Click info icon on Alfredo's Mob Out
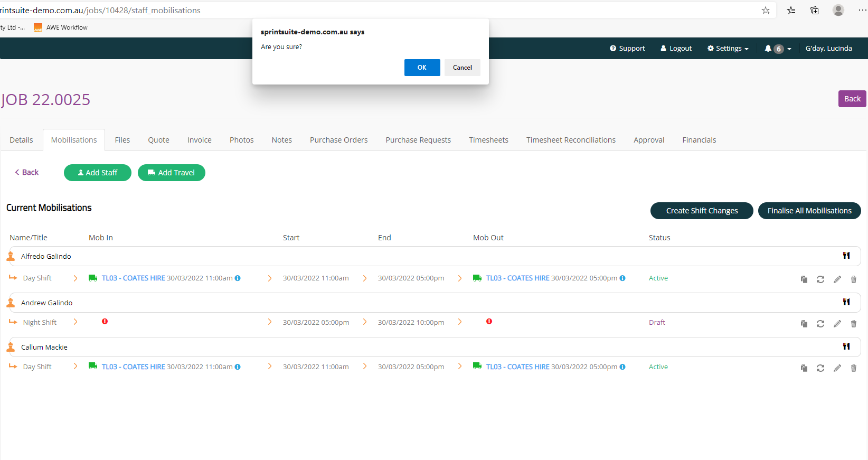 622,278
